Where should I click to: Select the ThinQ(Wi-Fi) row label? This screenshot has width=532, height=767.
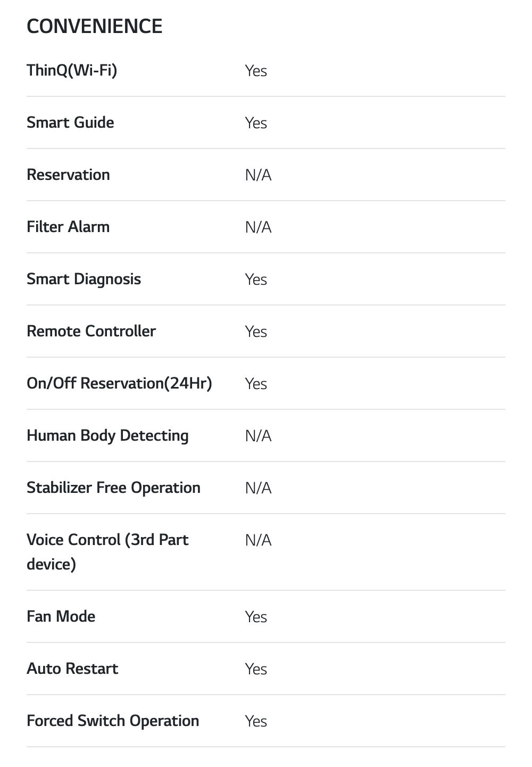click(72, 70)
